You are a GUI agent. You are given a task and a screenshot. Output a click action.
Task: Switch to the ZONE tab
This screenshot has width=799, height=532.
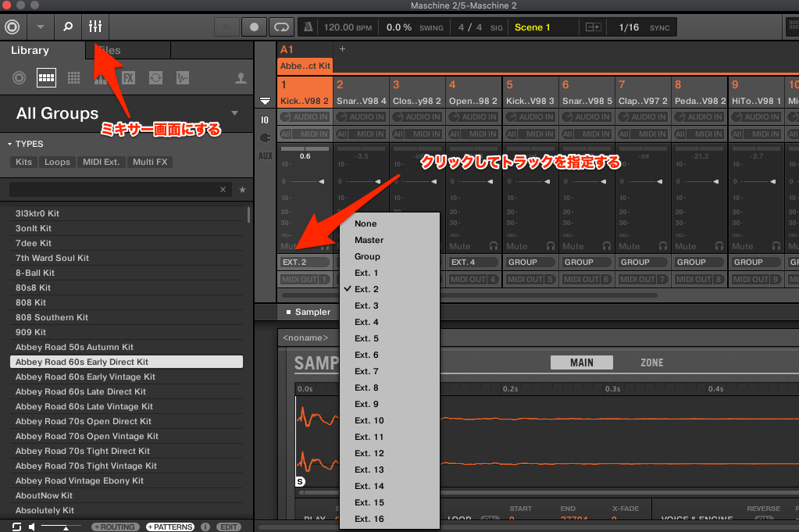(x=651, y=362)
